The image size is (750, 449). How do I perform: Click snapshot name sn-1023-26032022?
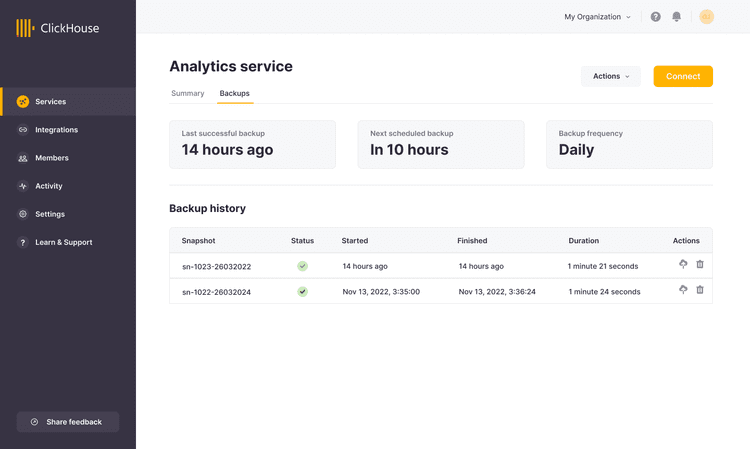pos(216,266)
